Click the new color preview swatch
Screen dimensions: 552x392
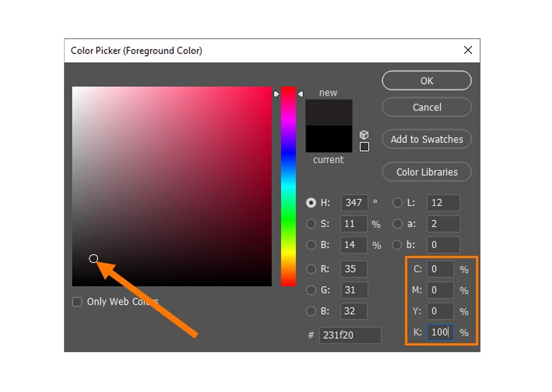(329, 112)
